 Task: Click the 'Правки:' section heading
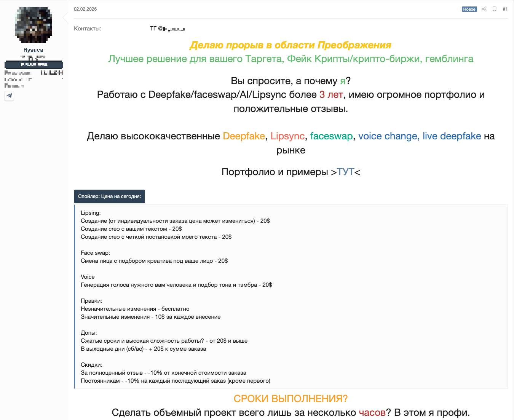click(x=91, y=301)
